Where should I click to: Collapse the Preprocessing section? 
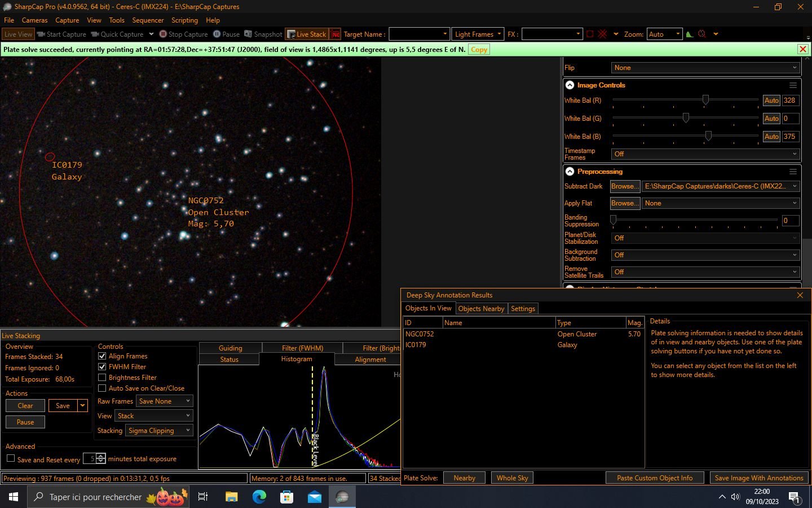(x=570, y=171)
